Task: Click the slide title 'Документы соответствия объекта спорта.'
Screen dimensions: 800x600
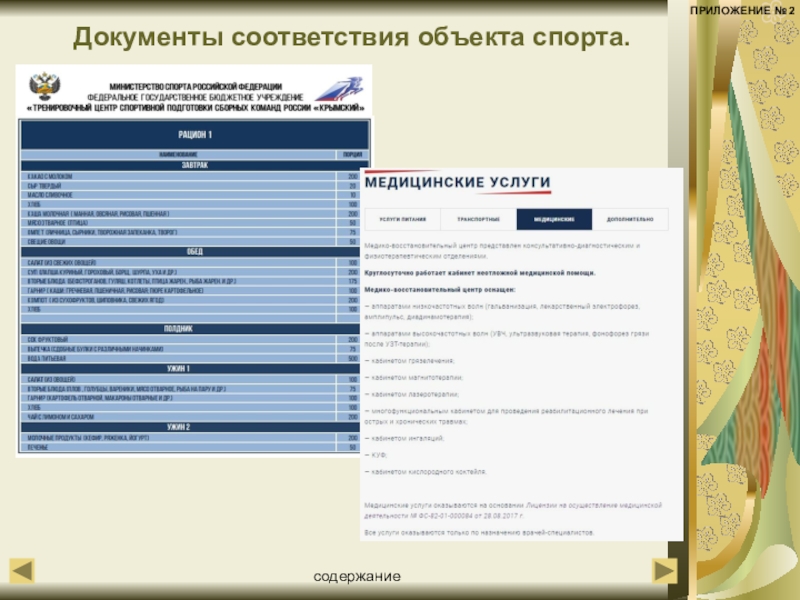Action: (x=351, y=37)
